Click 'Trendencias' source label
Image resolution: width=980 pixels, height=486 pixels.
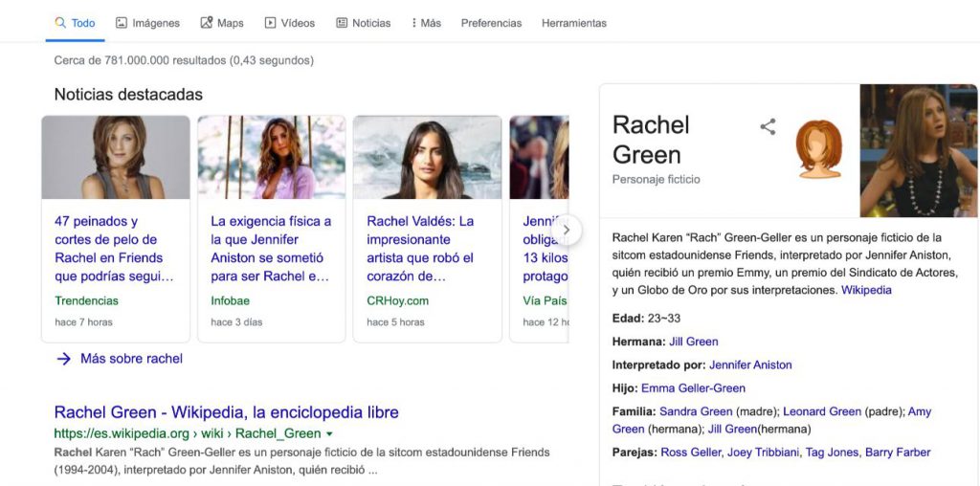pos(86,301)
